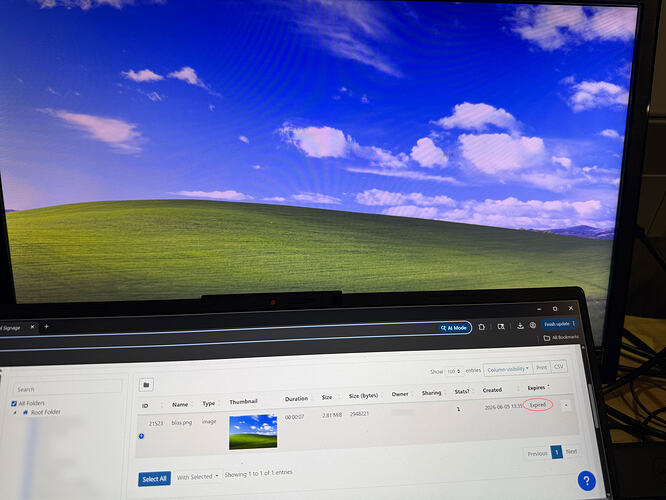Click the ID 21523 cell
This screenshot has height=500, width=666.
click(156, 424)
